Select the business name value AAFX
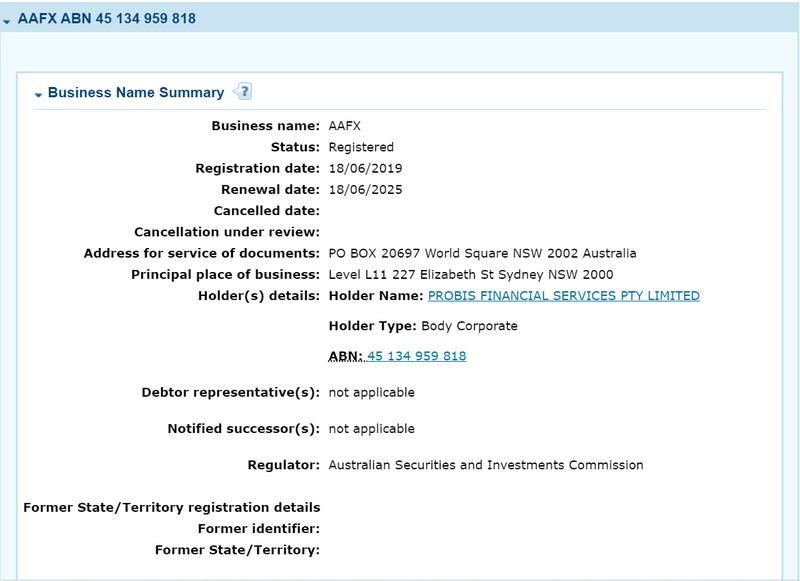 pyautogui.click(x=344, y=126)
